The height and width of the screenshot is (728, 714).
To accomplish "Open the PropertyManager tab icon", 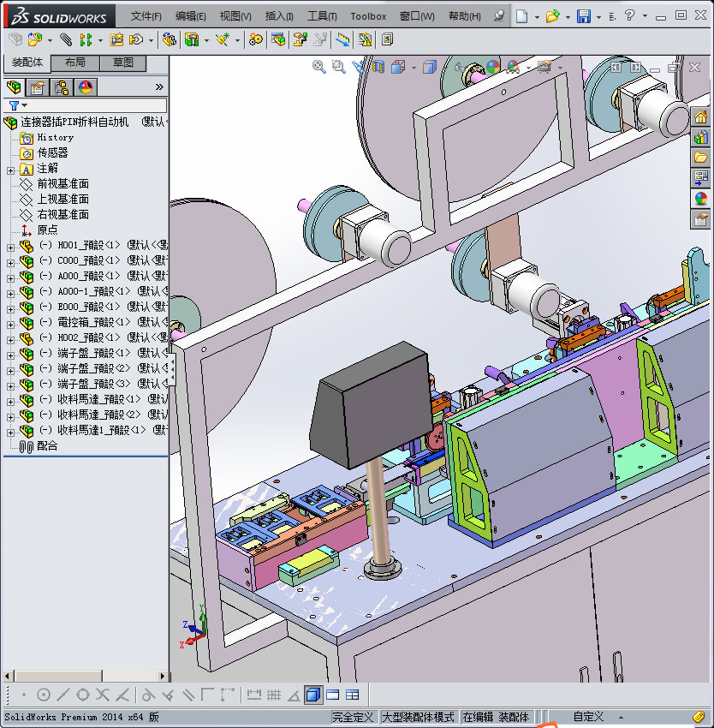I will (38, 87).
